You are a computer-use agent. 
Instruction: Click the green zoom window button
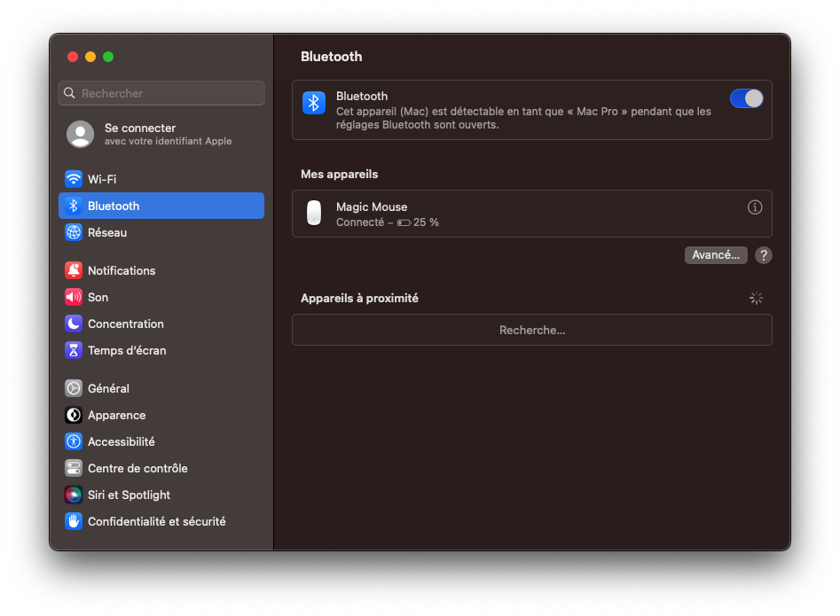(x=108, y=57)
